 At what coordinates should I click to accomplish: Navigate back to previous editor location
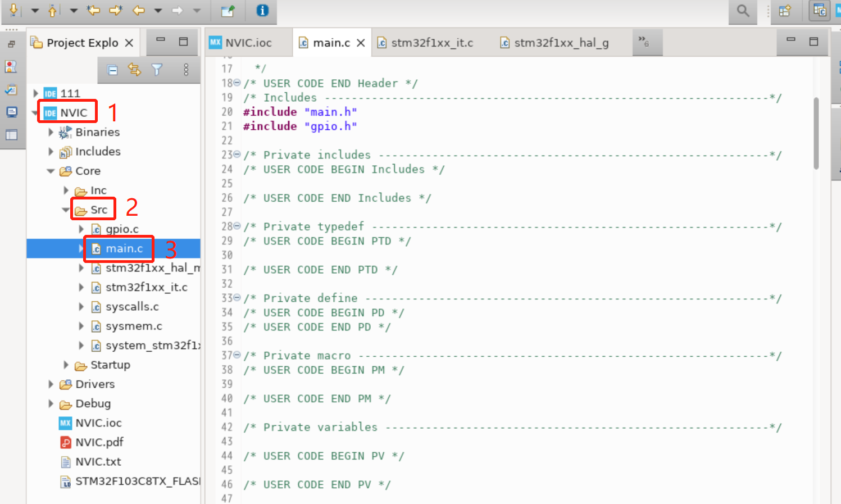tap(139, 10)
